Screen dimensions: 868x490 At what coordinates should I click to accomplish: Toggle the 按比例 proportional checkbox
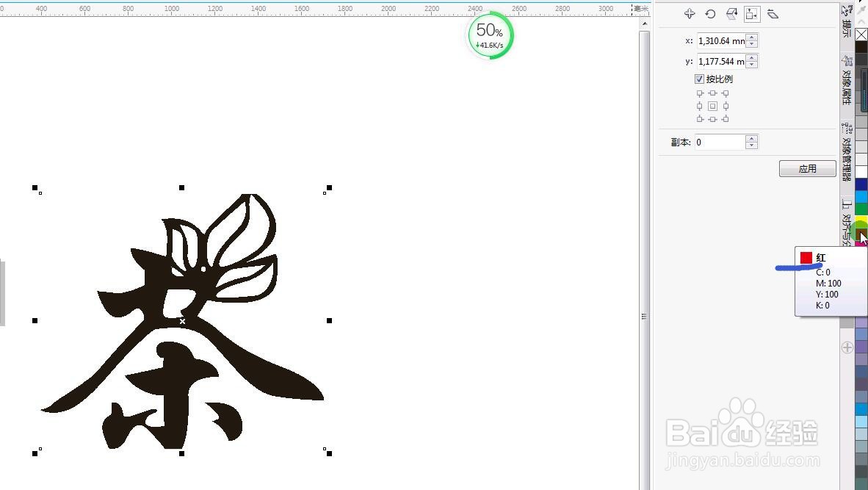699,79
